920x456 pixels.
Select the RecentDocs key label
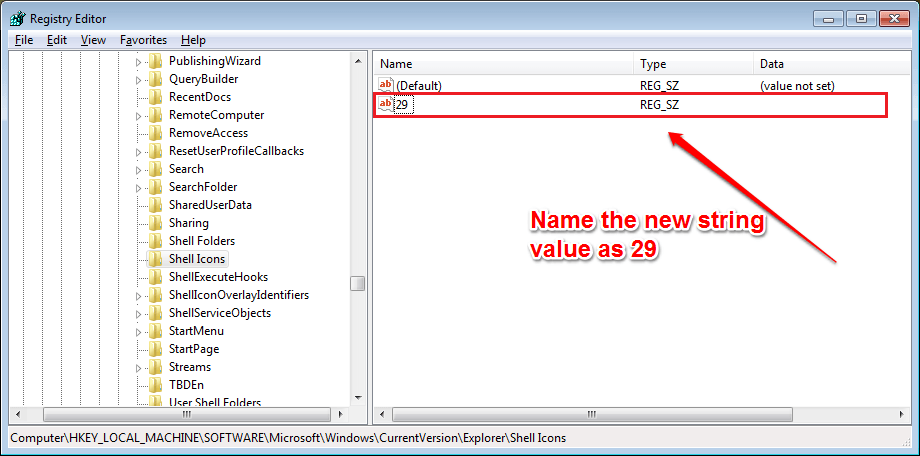(199, 97)
